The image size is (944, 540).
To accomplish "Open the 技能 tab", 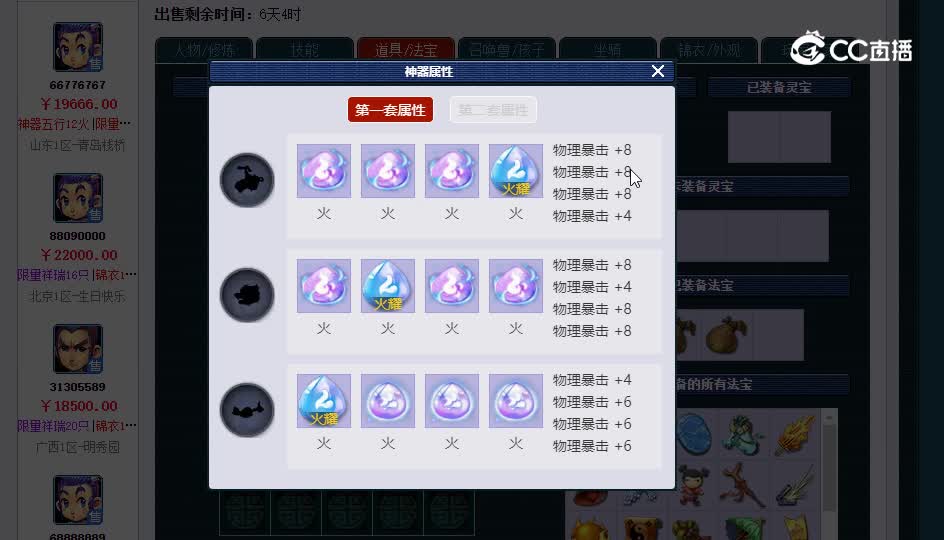I will coord(305,49).
